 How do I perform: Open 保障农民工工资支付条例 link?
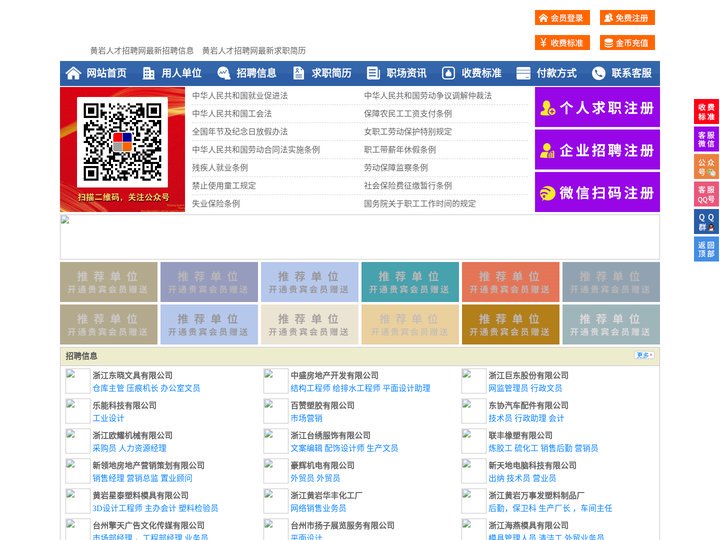tap(408, 113)
